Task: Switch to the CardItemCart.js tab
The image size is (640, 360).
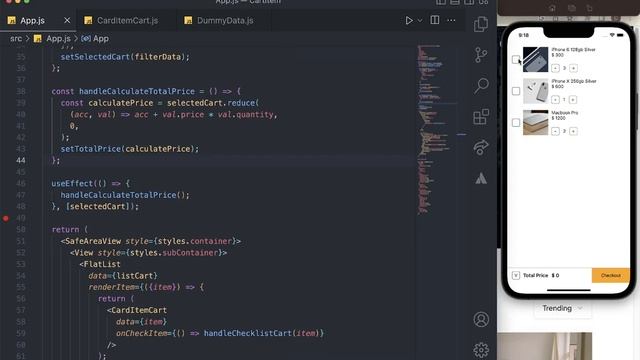Action: pos(127,20)
